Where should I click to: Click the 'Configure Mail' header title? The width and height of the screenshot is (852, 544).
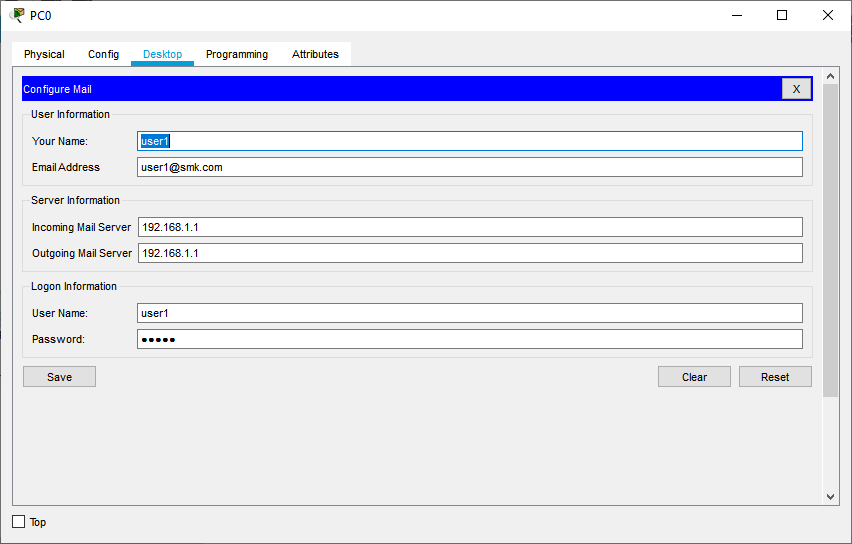(x=57, y=89)
